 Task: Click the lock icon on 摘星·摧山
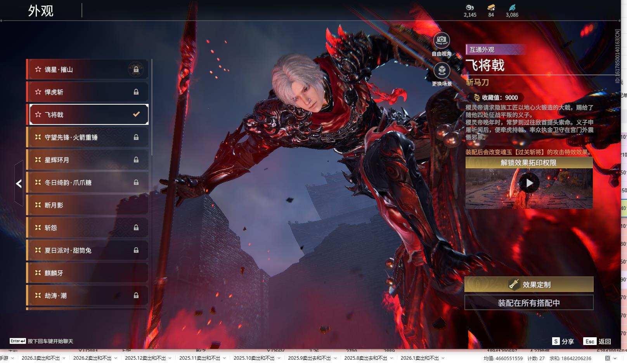(x=136, y=70)
